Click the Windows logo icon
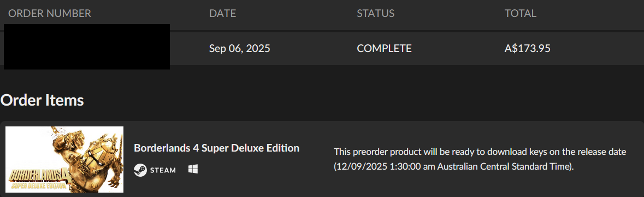644x197 pixels. pos(193,170)
